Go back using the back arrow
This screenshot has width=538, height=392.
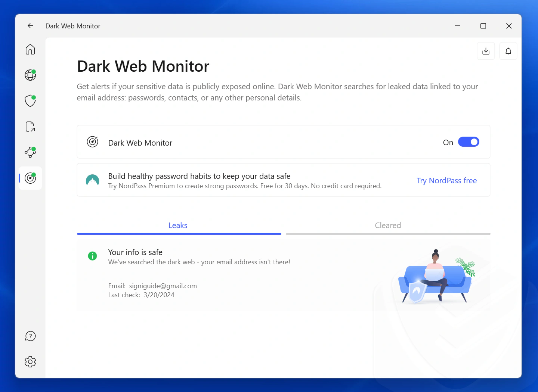[x=30, y=26]
